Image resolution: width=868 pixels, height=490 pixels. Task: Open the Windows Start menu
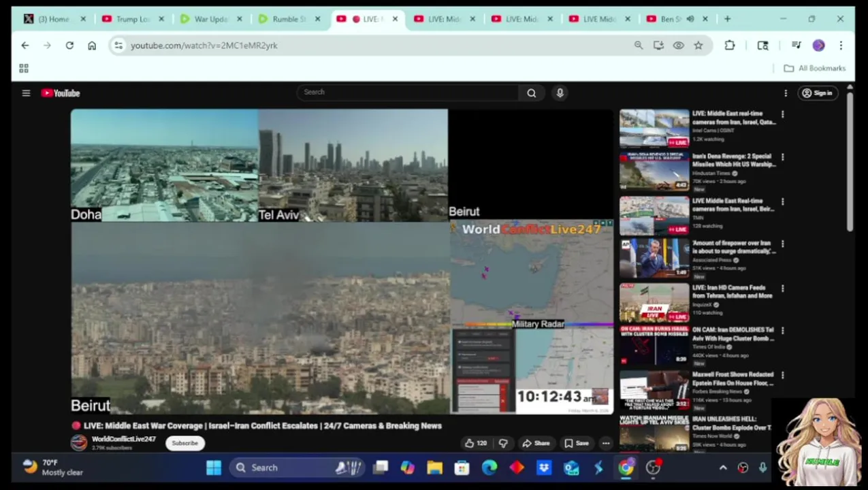point(214,468)
